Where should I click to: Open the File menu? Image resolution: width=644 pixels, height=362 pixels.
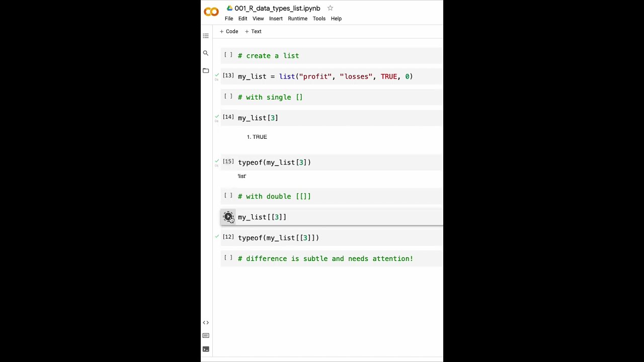(229, 19)
